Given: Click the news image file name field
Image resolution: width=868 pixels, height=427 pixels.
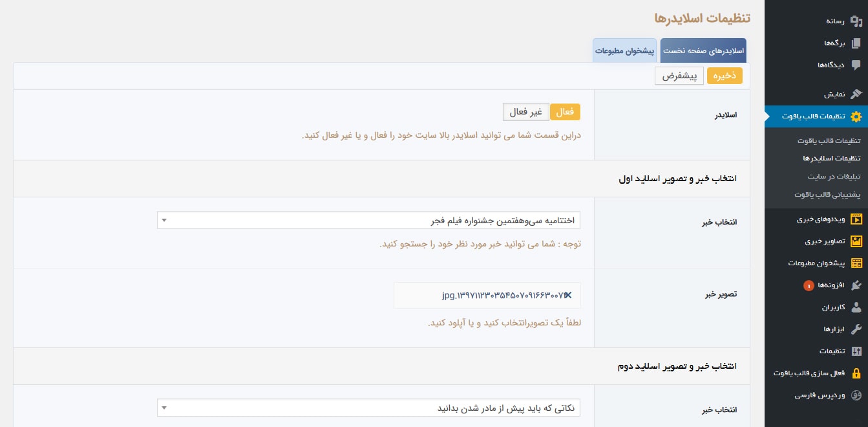Looking at the screenshot, I should tap(487, 295).
